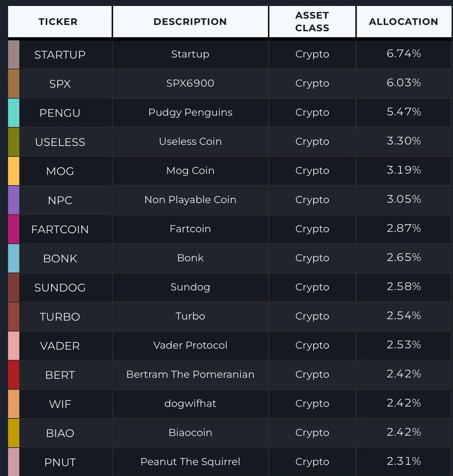Select the Pudgy Penguins description cell
Image resolution: width=453 pixels, height=476 pixels.
pos(190,113)
